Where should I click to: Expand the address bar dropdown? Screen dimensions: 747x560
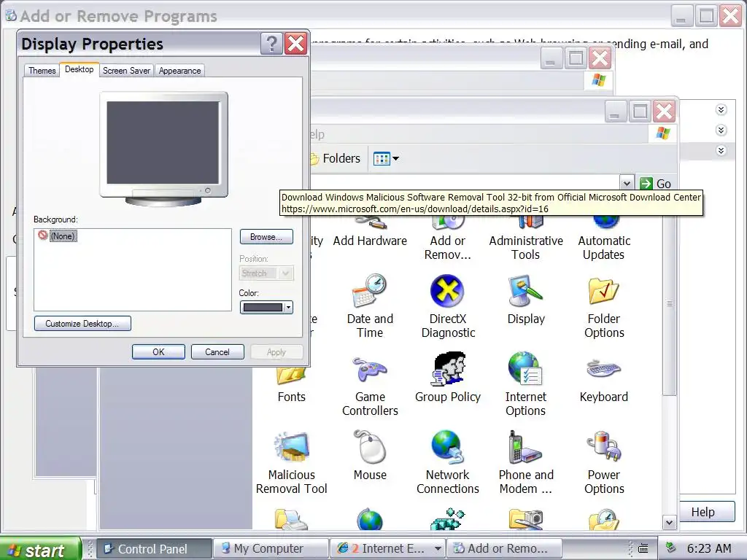point(627,183)
